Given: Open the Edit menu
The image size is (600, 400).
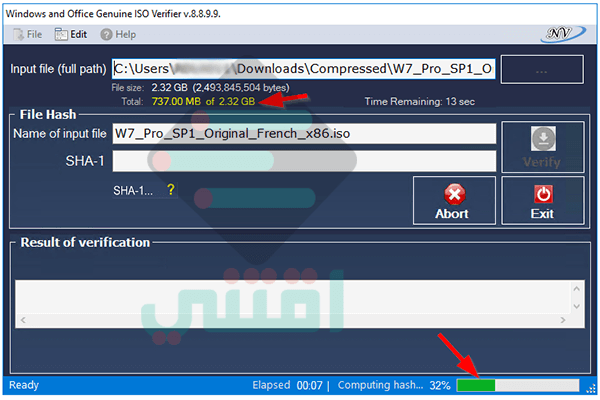Looking at the screenshot, I should click(x=71, y=34).
